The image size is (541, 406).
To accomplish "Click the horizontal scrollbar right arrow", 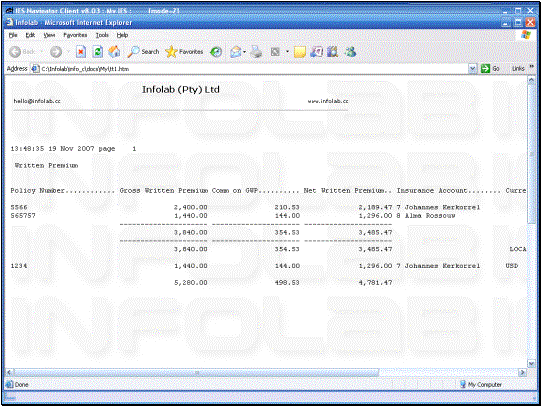I will [522, 373].
